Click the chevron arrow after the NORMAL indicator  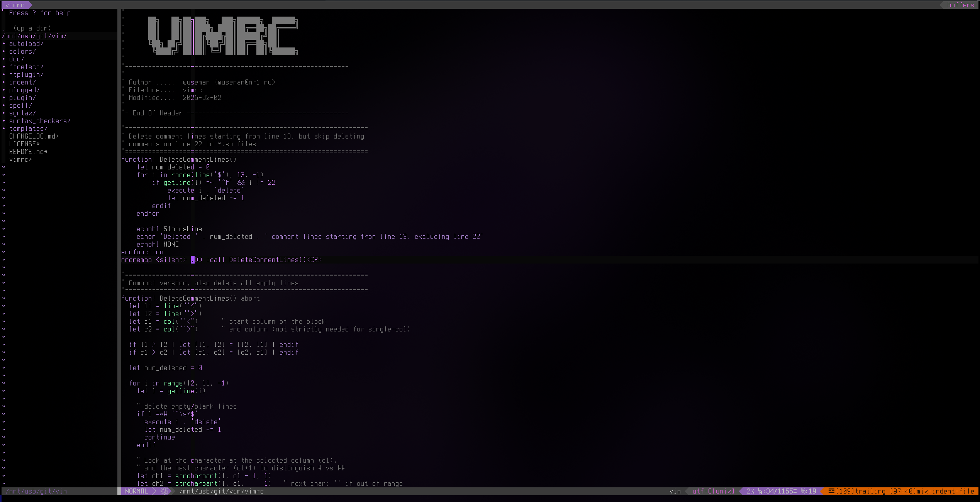155,491
